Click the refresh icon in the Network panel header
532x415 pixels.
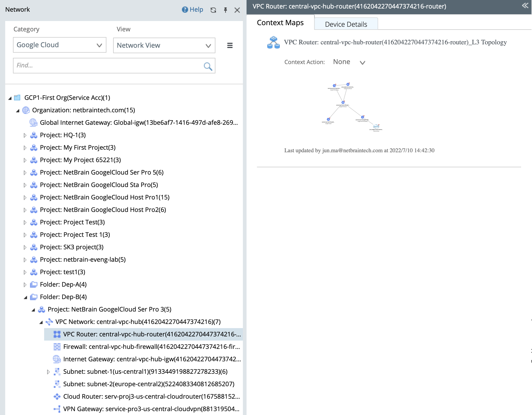(213, 10)
